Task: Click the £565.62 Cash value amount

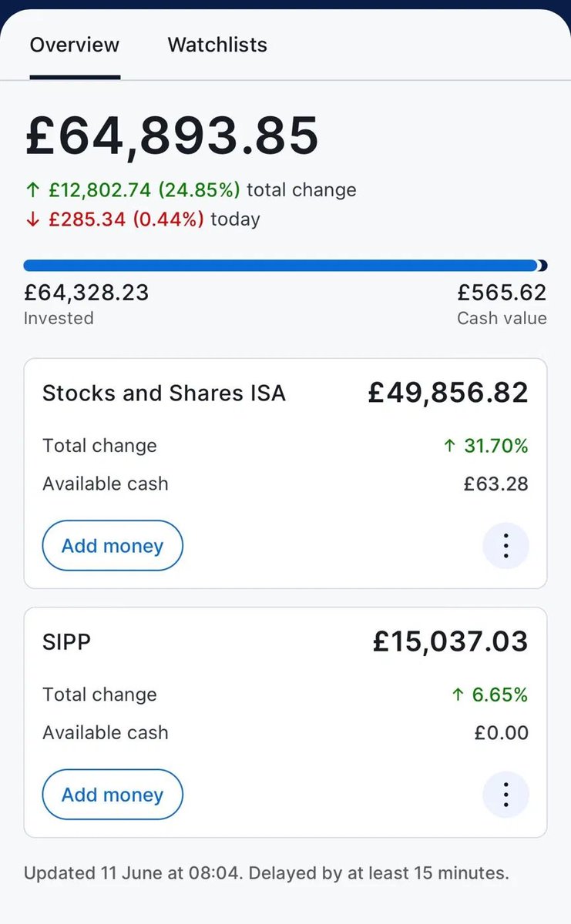Action: tap(502, 293)
